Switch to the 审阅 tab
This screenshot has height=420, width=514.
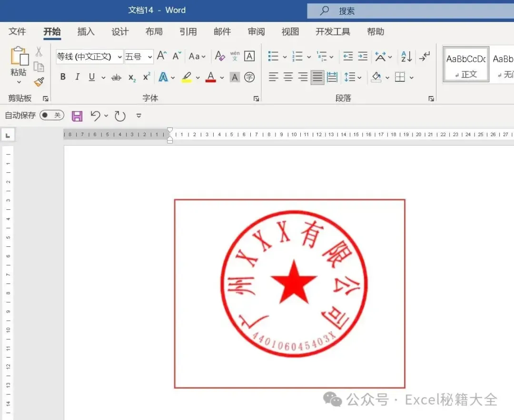(257, 31)
